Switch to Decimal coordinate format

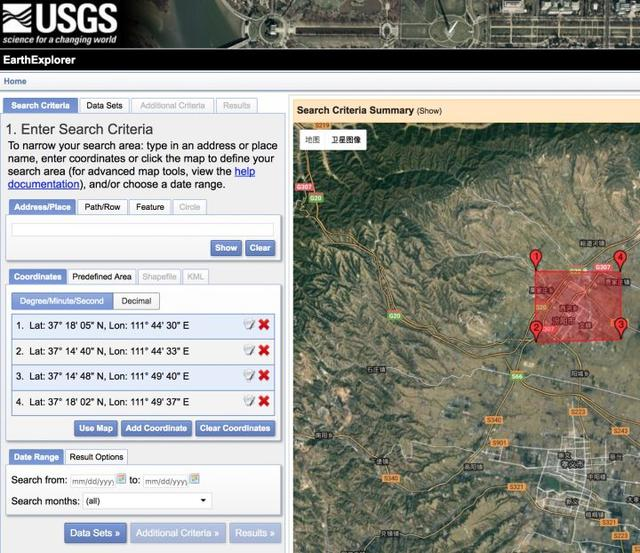(136, 301)
